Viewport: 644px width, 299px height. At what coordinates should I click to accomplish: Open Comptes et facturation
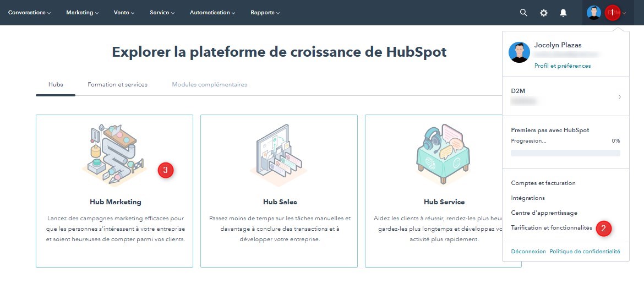(x=543, y=183)
